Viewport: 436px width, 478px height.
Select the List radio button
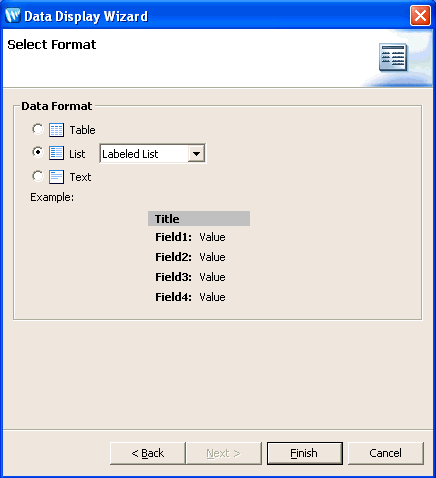[38, 152]
